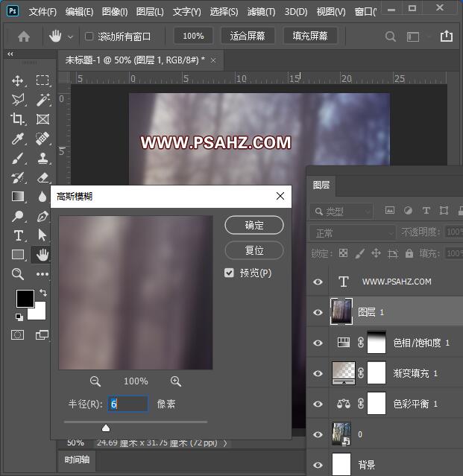This screenshot has width=463, height=476.
Task: Select the Healing Brush tool
Action: tap(42, 139)
